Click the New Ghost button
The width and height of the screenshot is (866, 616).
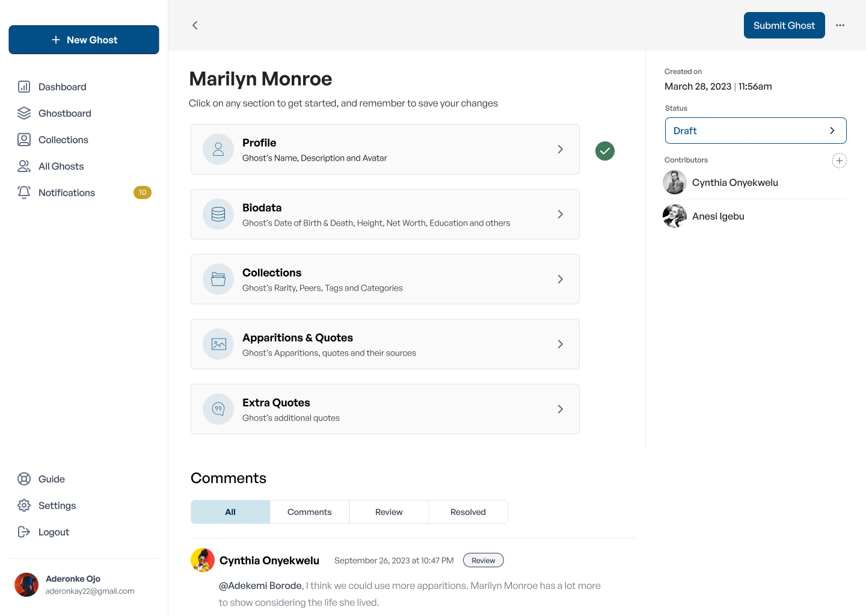[84, 40]
